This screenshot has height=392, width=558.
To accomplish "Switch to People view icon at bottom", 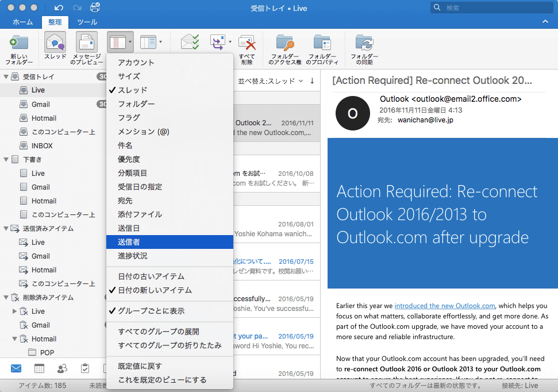I will pyautogui.click(x=62, y=368).
